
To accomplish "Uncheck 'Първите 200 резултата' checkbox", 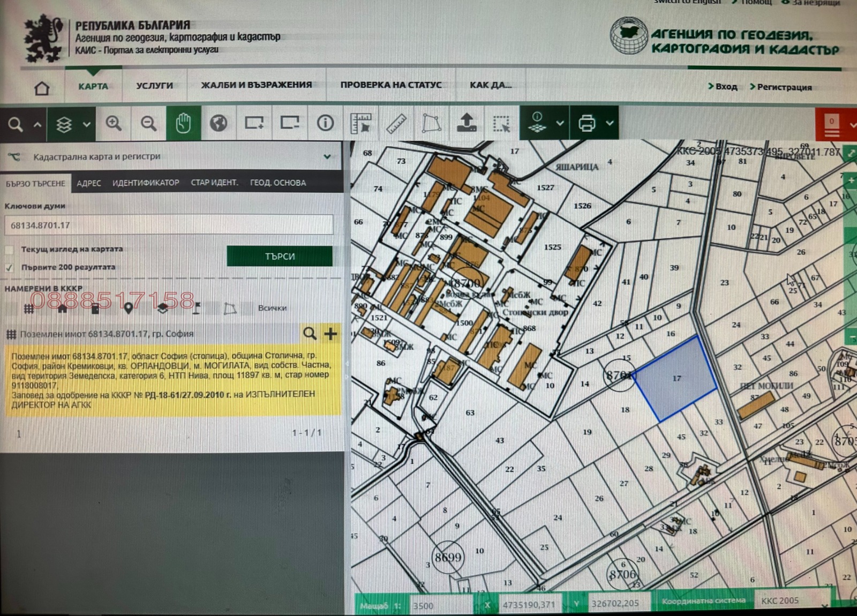I will pyautogui.click(x=10, y=267).
